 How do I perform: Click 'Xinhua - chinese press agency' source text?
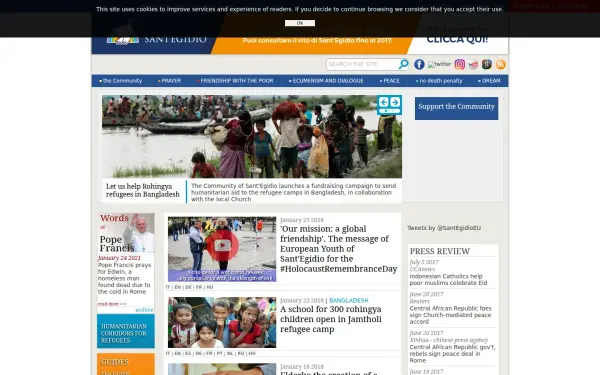[449, 340]
